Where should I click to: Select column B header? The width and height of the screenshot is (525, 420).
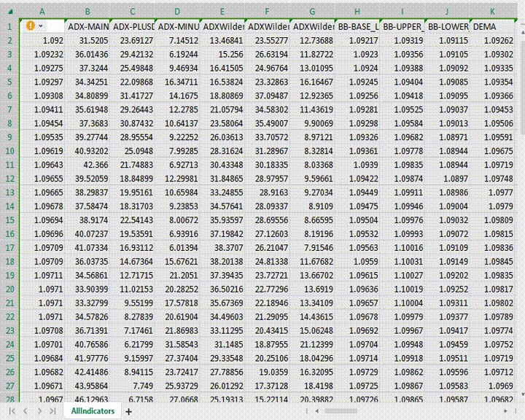coord(87,12)
